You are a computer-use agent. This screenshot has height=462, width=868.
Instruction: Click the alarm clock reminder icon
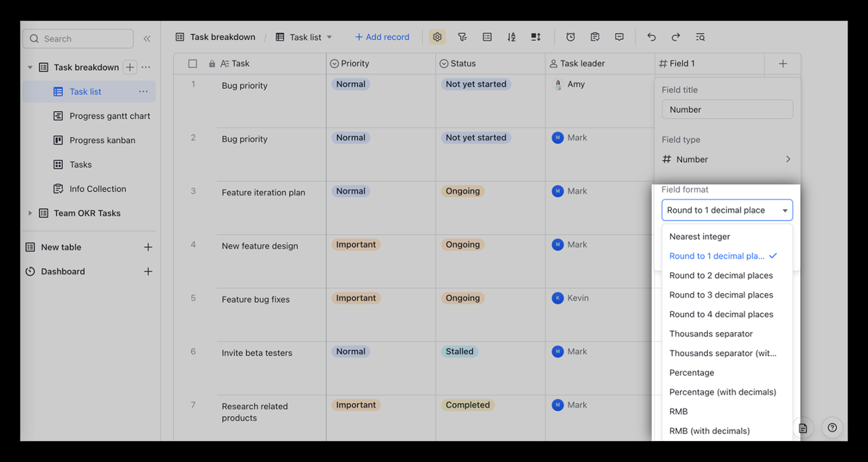(x=570, y=37)
